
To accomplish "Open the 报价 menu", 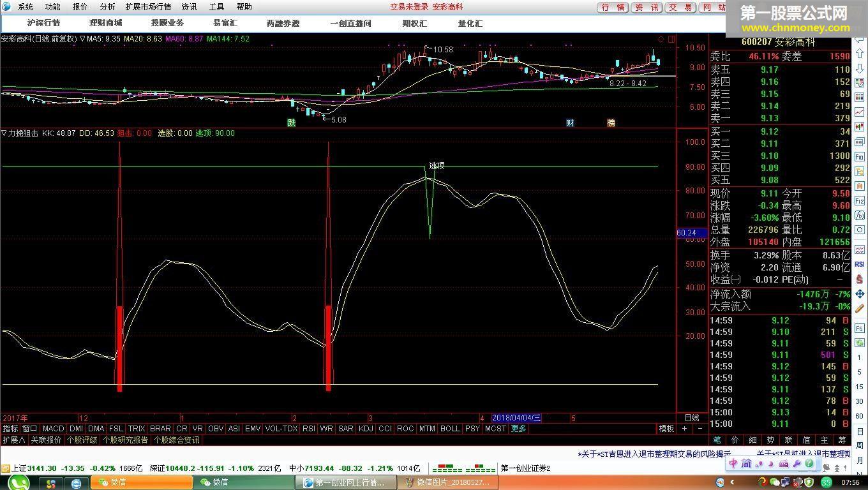I will pos(80,7).
